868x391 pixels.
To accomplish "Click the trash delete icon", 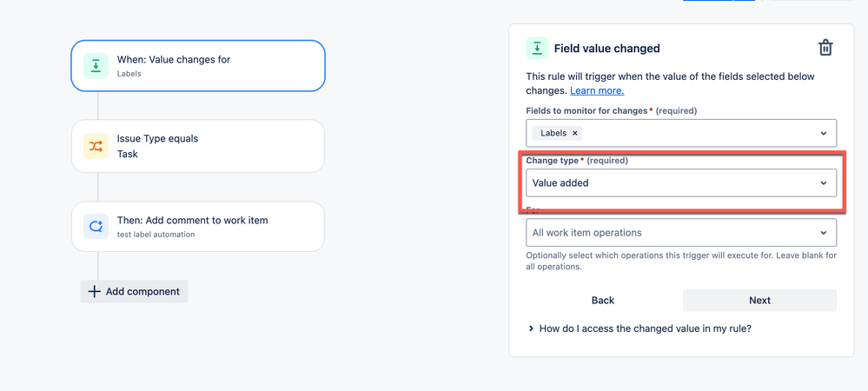I will (x=825, y=48).
